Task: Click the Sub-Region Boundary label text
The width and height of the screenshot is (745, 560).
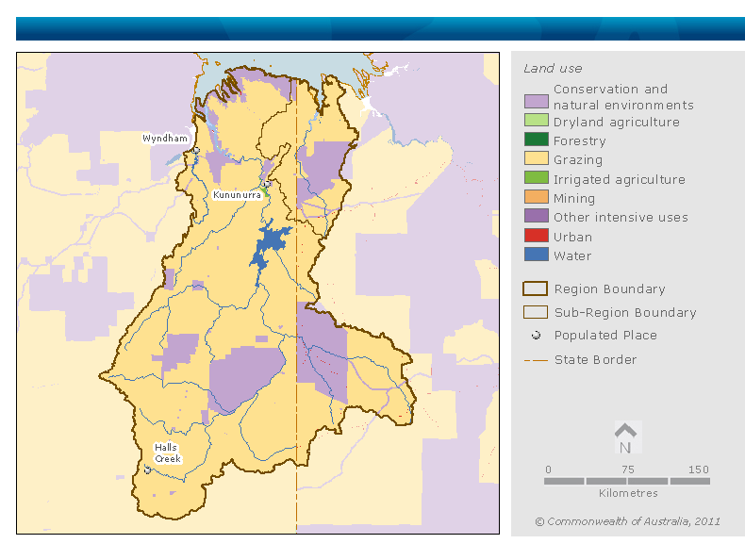Action: tap(625, 313)
